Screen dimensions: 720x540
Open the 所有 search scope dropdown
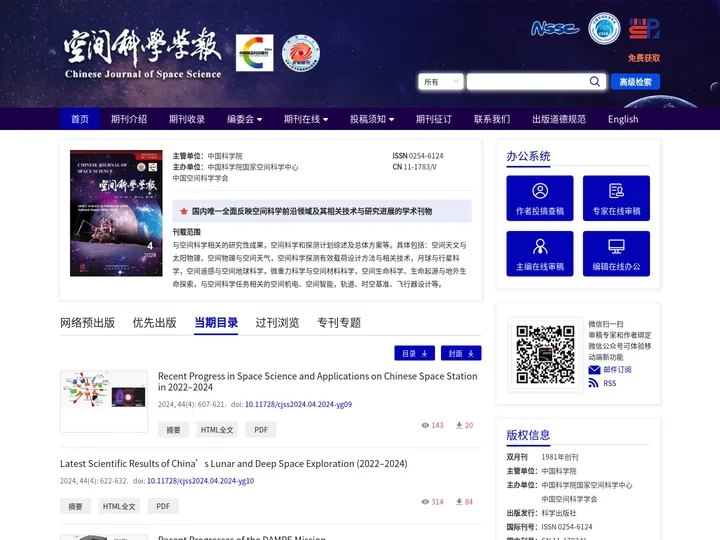(x=441, y=82)
